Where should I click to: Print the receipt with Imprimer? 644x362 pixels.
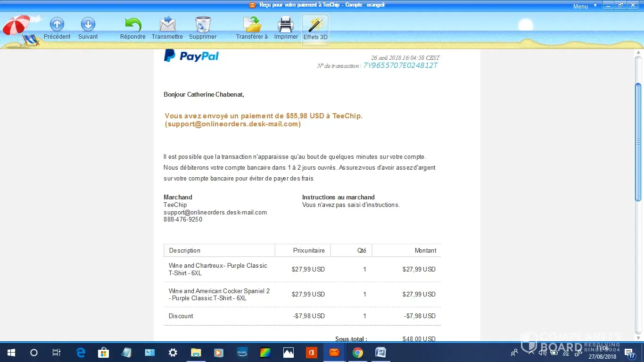click(x=286, y=25)
